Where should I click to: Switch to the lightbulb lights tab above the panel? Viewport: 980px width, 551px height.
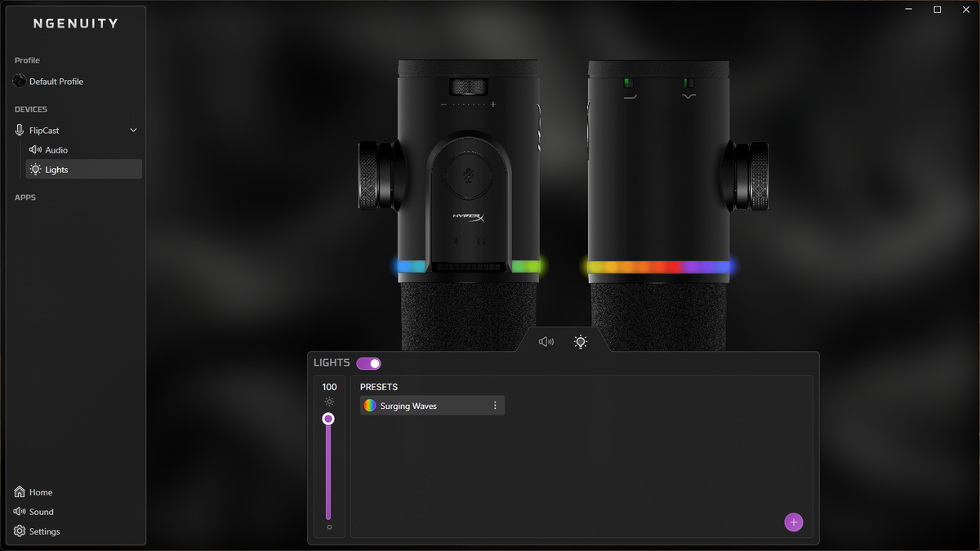coord(581,342)
